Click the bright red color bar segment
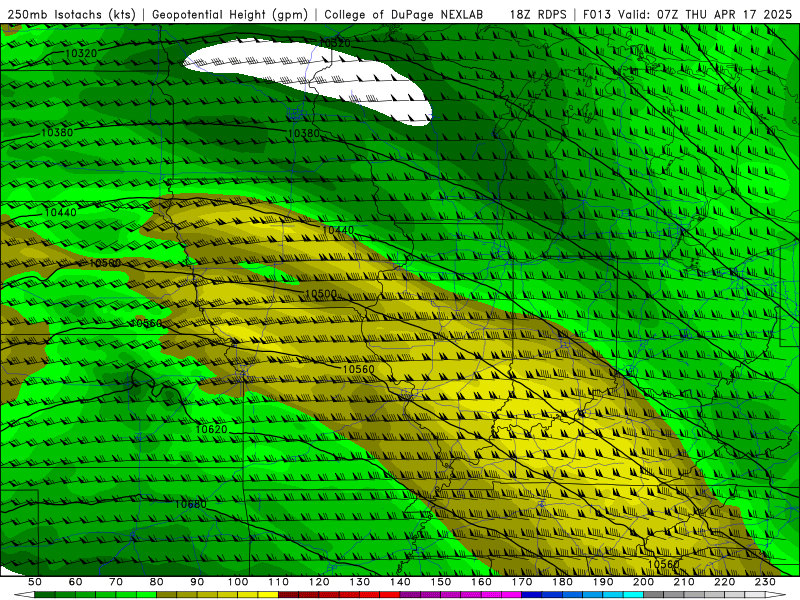The height and width of the screenshot is (600, 800). click(390, 595)
